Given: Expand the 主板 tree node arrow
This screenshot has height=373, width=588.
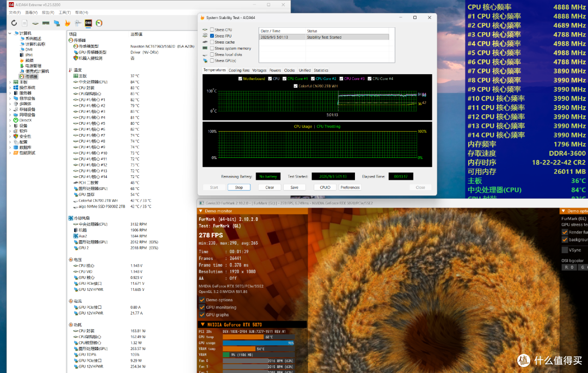Looking at the screenshot, I should [x=10, y=82].
